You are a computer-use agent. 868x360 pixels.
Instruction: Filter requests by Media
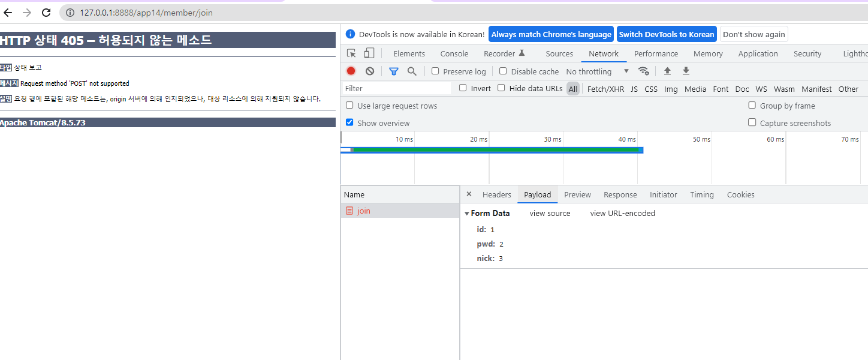695,89
